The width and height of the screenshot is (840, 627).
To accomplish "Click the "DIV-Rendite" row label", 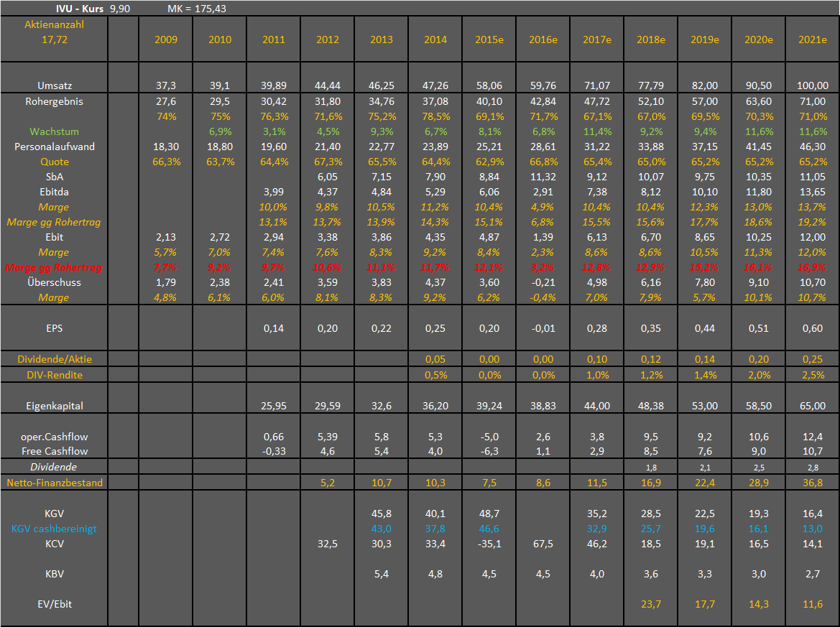I will (x=54, y=375).
